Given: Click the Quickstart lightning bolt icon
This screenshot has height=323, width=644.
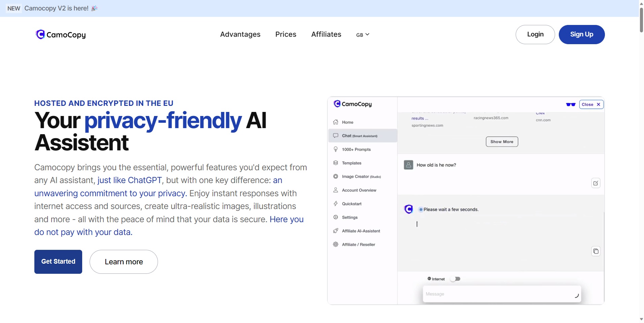Looking at the screenshot, I should click(335, 204).
